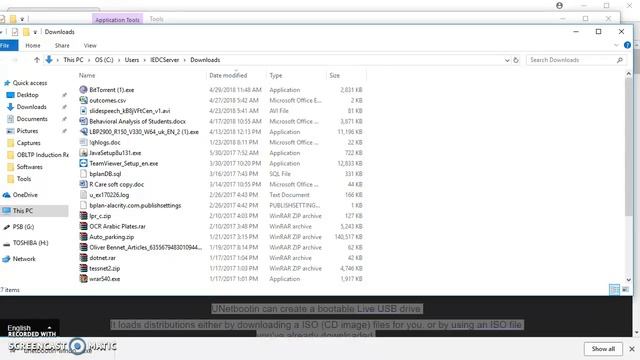640x360 pixels.
Task: Open Pictures in Quick access
Action: (27, 131)
